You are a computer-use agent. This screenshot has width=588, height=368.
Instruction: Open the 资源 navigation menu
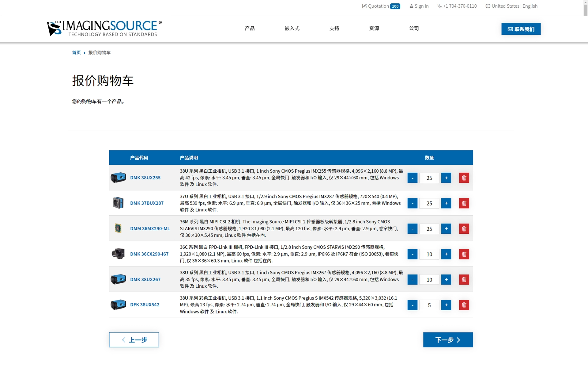(x=374, y=28)
